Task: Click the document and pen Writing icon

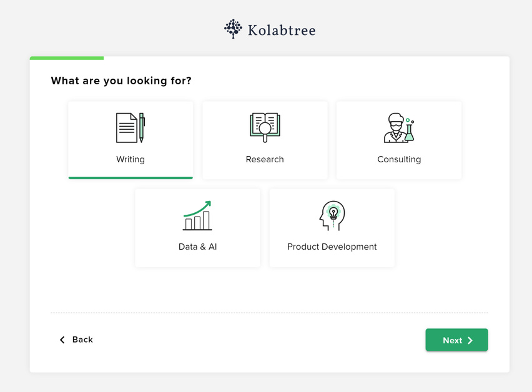Action: click(x=131, y=127)
